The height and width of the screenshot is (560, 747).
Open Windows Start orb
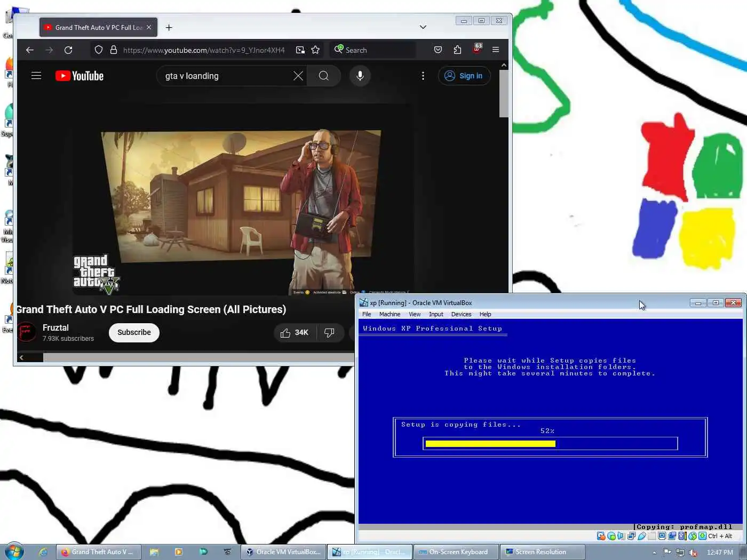click(x=14, y=551)
